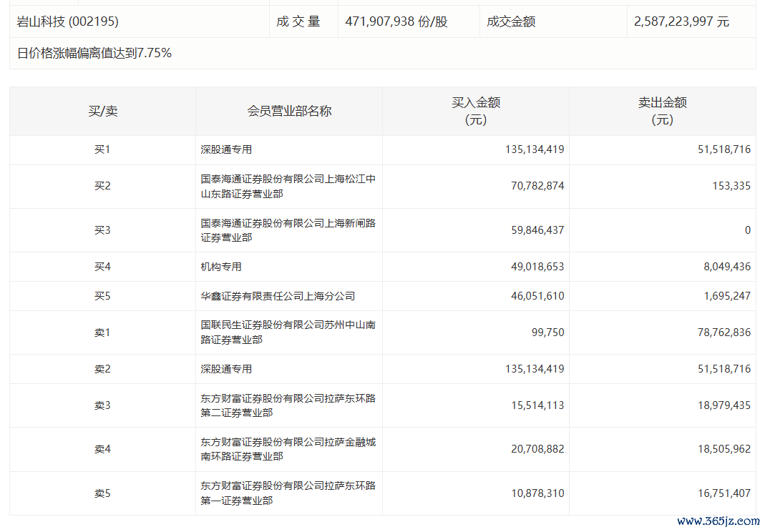Click 东方财富证券 拉萨金融城南环路 branch name
Image resolution: width=765 pixels, height=532 pixels.
[288, 449]
